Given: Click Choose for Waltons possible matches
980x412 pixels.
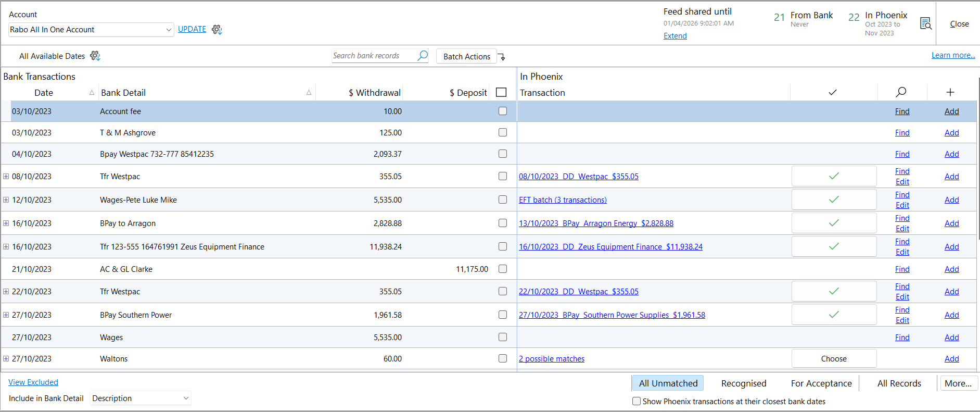Looking at the screenshot, I should coord(834,358).
